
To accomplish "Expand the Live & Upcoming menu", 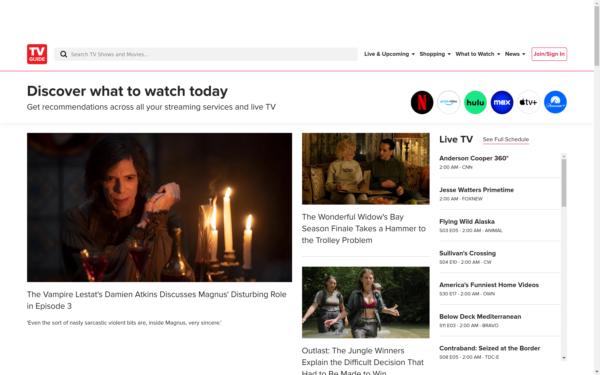I will [x=389, y=54].
